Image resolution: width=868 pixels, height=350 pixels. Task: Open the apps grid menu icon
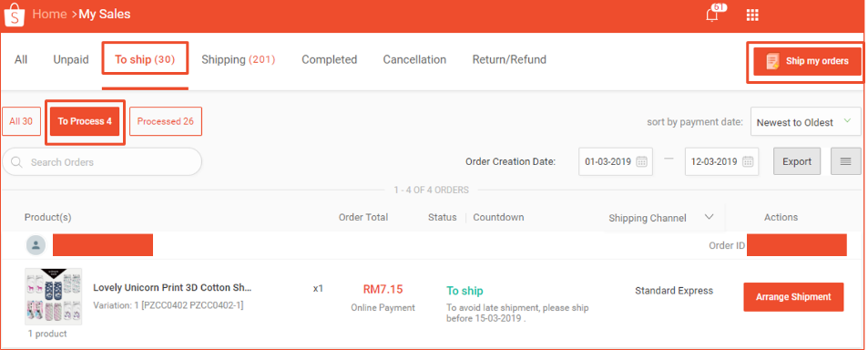[x=752, y=15]
